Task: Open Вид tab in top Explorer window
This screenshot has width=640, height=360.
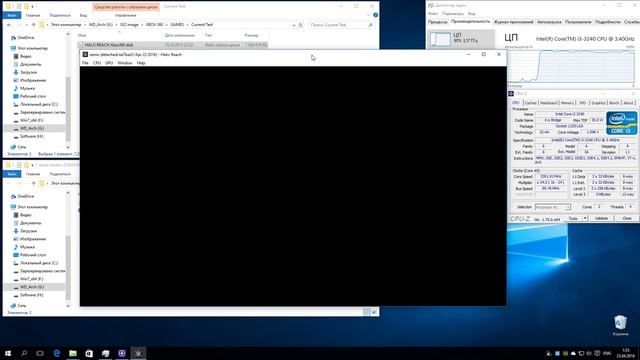Action: click(x=83, y=15)
